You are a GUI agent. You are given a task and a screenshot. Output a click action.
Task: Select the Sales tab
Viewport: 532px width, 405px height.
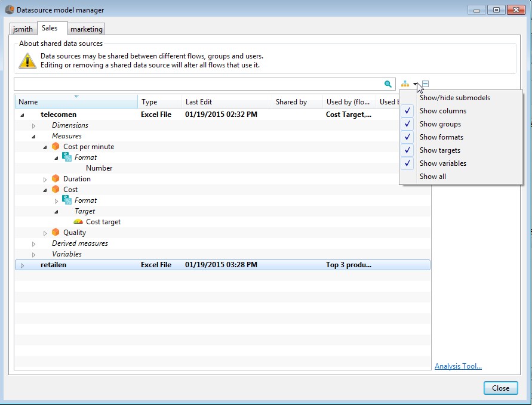point(50,28)
